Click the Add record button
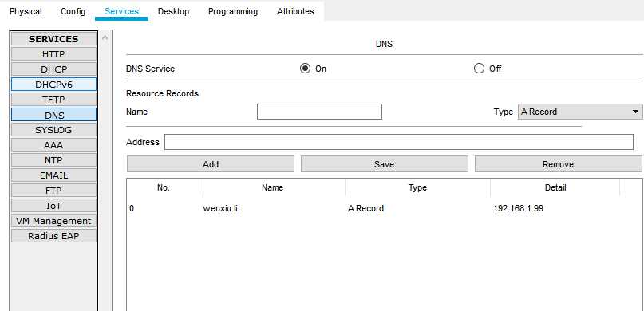This screenshot has height=311, width=644. [x=211, y=164]
